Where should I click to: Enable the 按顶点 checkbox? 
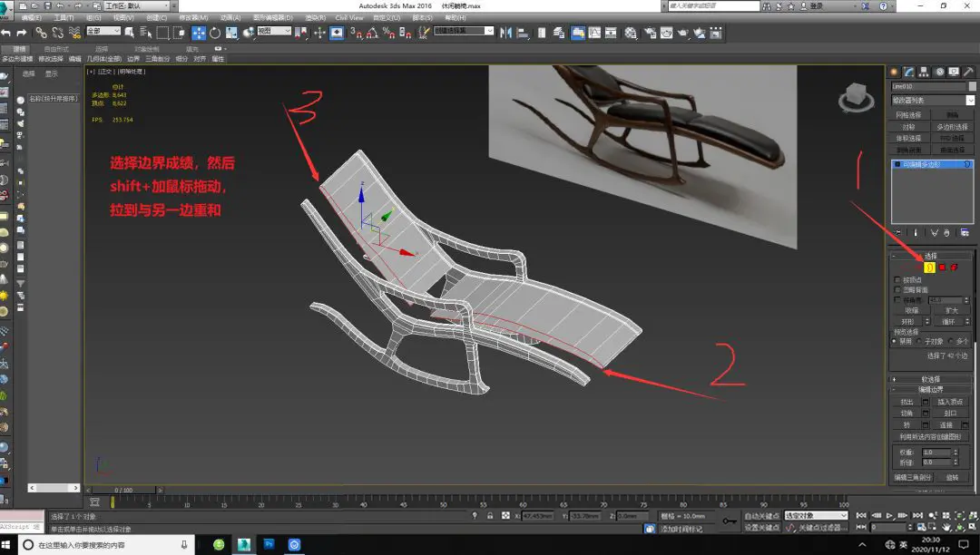[x=897, y=279]
